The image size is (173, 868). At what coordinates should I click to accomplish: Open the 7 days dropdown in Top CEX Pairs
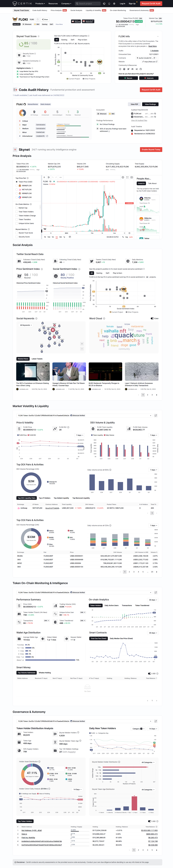153,525
